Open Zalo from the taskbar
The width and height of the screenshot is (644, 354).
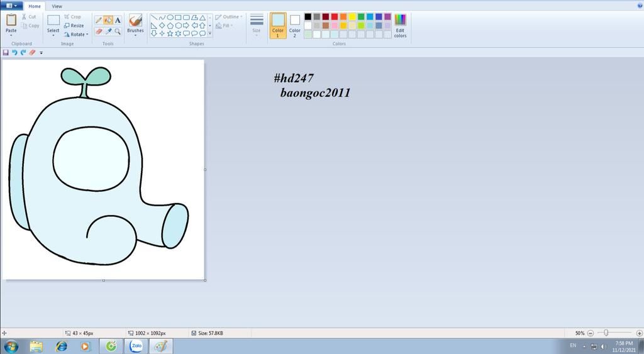tap(136, 346)
